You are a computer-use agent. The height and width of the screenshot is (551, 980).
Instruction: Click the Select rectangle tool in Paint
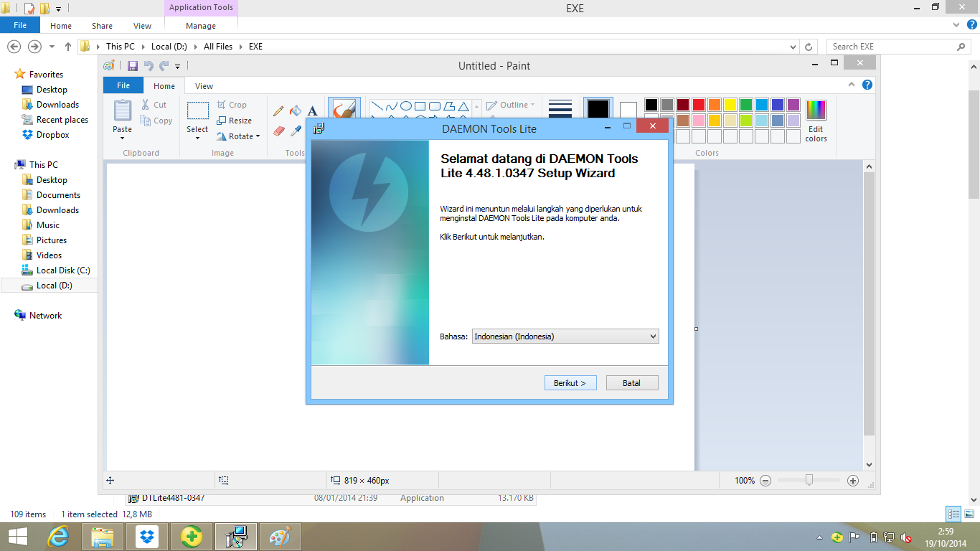[198, 110]
